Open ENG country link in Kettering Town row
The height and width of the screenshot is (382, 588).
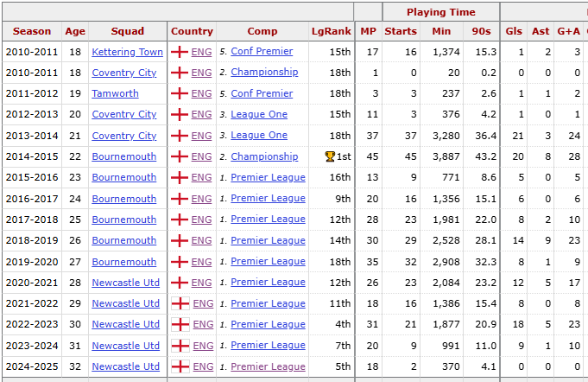pos(201,52)
